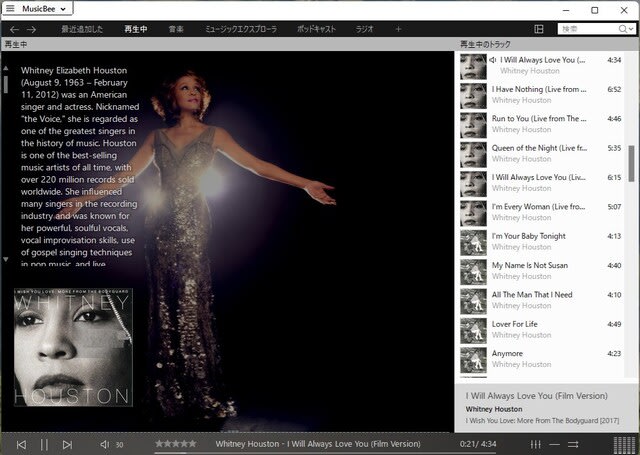Click the 0:21/ 4:34 time display
This screenshot has height=455, width=640.
click(478, 444)
